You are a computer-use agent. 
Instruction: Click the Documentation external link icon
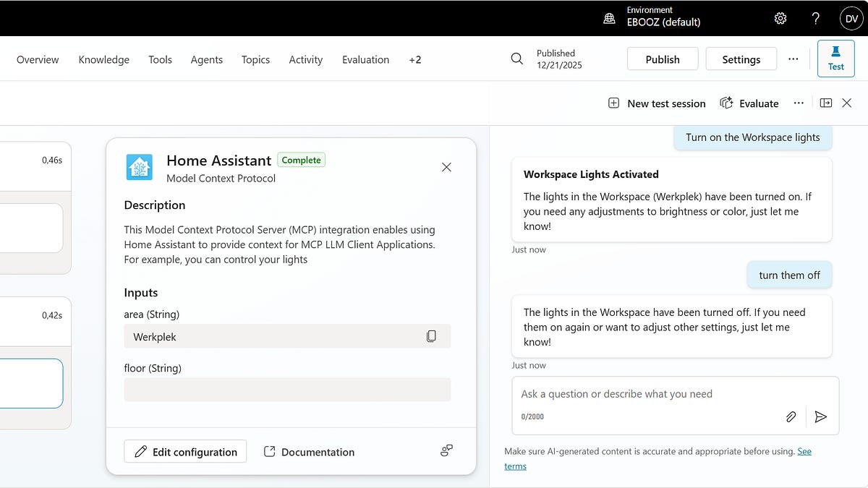coord(270,451)
